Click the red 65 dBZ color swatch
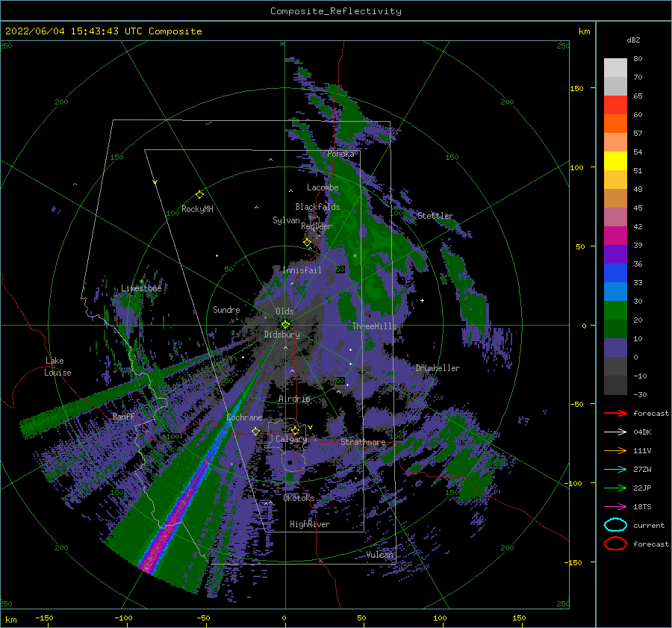The image size is (672, 628). 615,105
